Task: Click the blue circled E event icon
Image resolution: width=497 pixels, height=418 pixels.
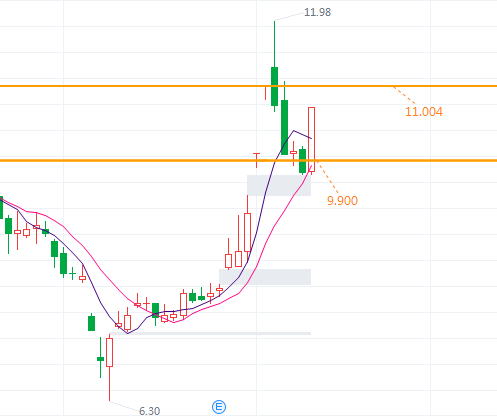Action: [219, 407]
